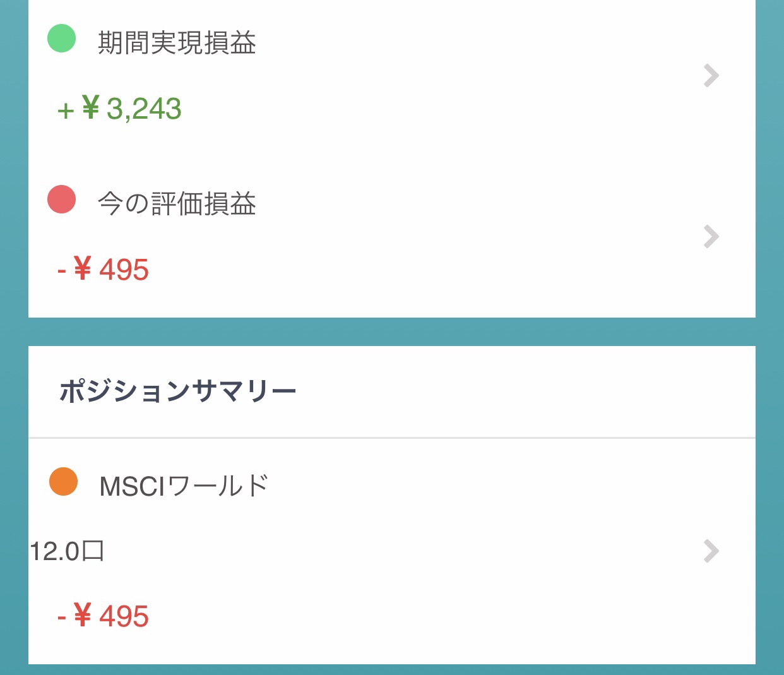Select the MSCIワールド position name
The image size is (784, 675).
click(184, 486)
